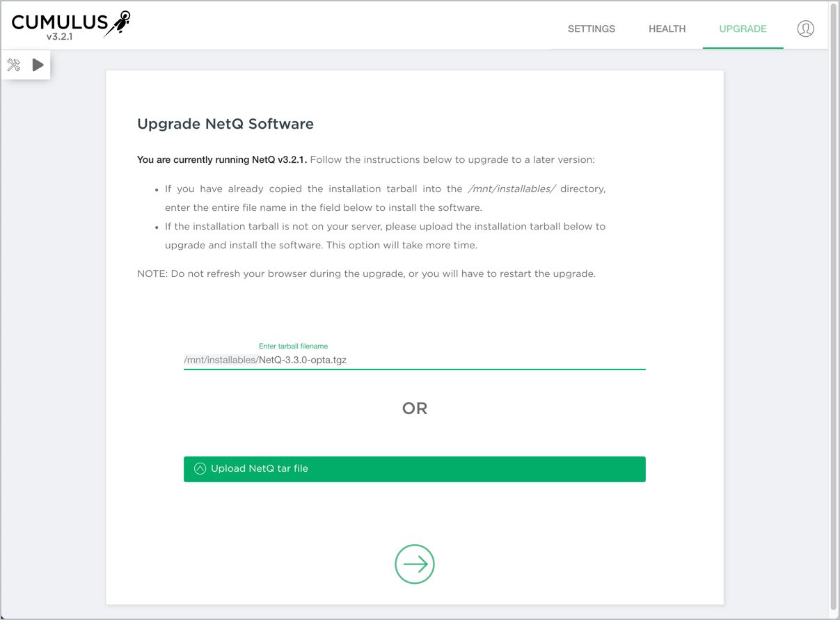This screenshot has height=620, width=840.
Task: Click the Upgrade NetQ Software heading
Action: click(x=225, y=124)
